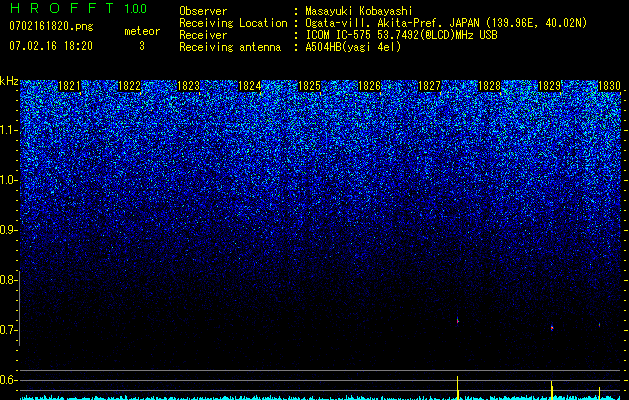Image resolution: width=629 pixels, height=400 pixels.
Task: Click the tallest yellow signal spike near 1827
Action: pos(458,388)
